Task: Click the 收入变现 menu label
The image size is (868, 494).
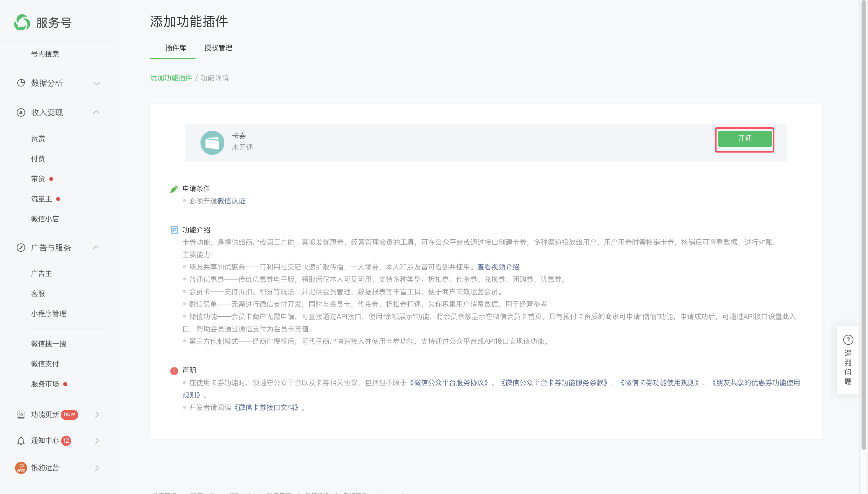Action: [47, 112]
